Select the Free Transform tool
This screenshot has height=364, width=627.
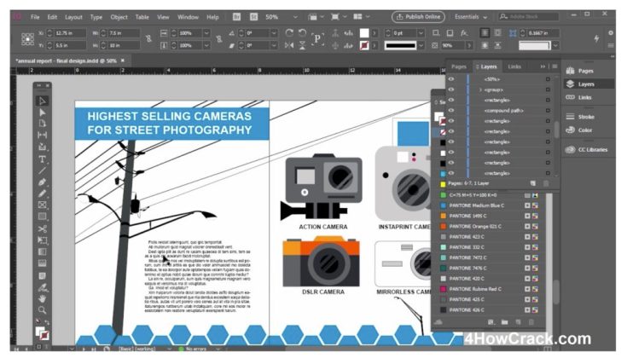pos(42,240)
